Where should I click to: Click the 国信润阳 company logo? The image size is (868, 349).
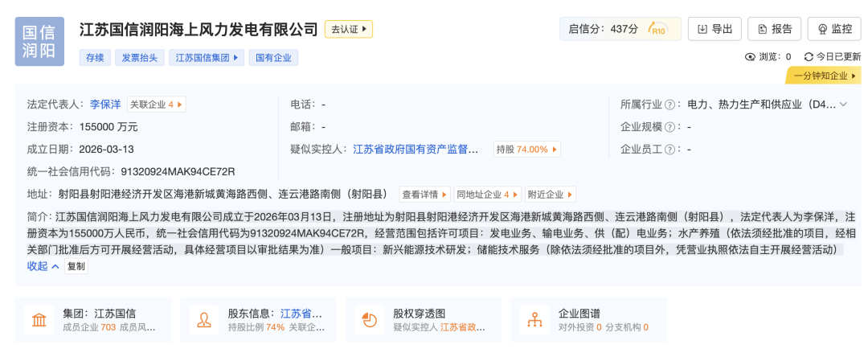39,43
